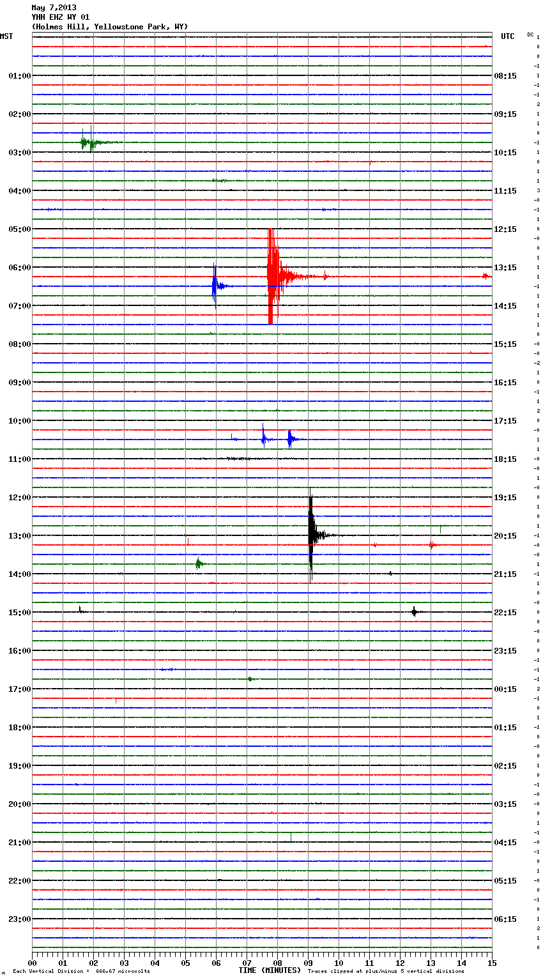
Task: Click the "00" minute tick on bottom axis
Action: click(32, 963)
